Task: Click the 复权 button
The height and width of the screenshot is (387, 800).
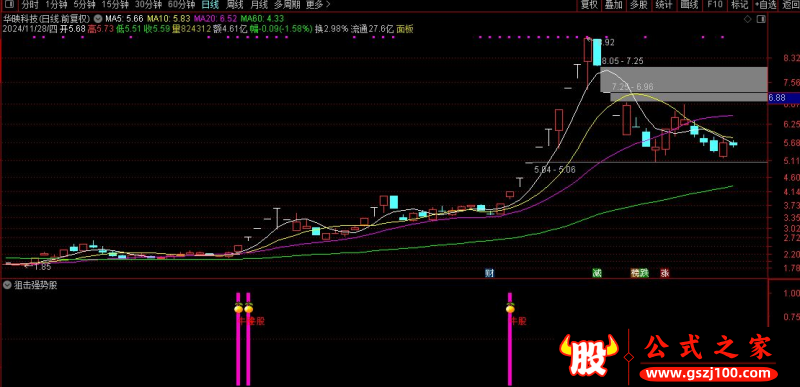Action: [589, 5]
